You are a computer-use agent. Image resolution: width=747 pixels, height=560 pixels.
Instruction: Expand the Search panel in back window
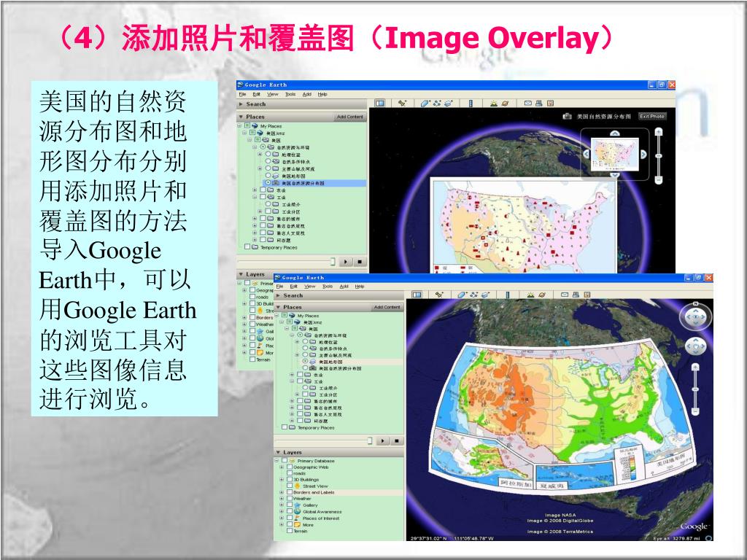point(241,104)
